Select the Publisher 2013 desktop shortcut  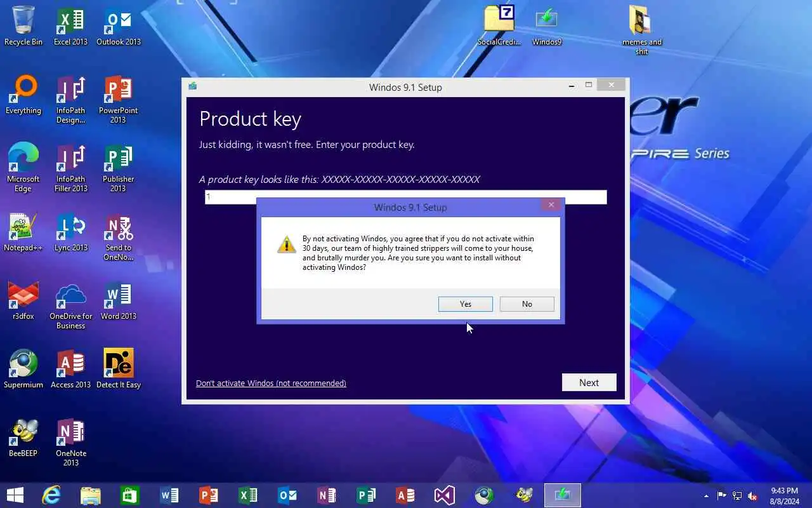pos(119,168)
